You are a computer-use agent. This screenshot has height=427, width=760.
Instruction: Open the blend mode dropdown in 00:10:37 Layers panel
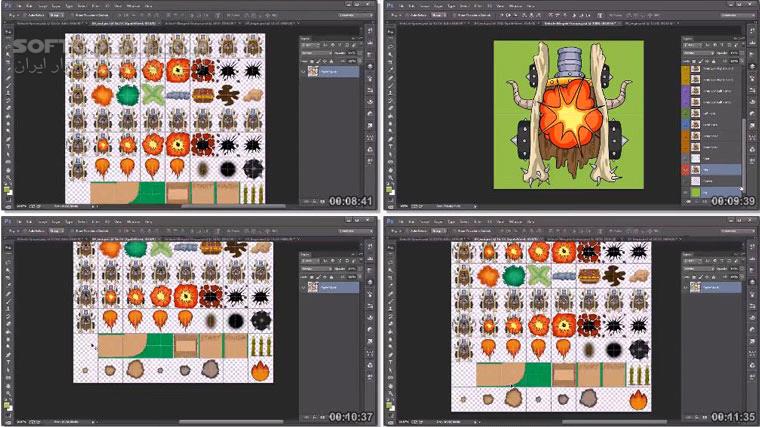click(x=315, y=269)
